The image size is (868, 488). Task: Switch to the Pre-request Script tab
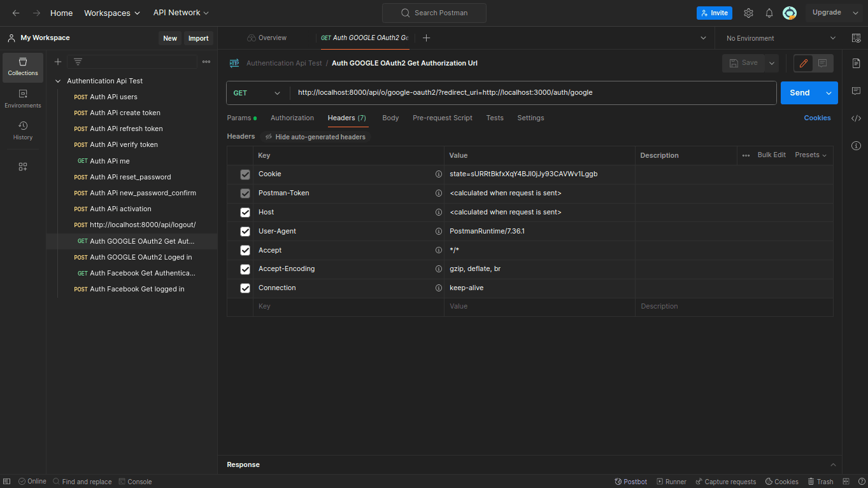tap(443, 118)
